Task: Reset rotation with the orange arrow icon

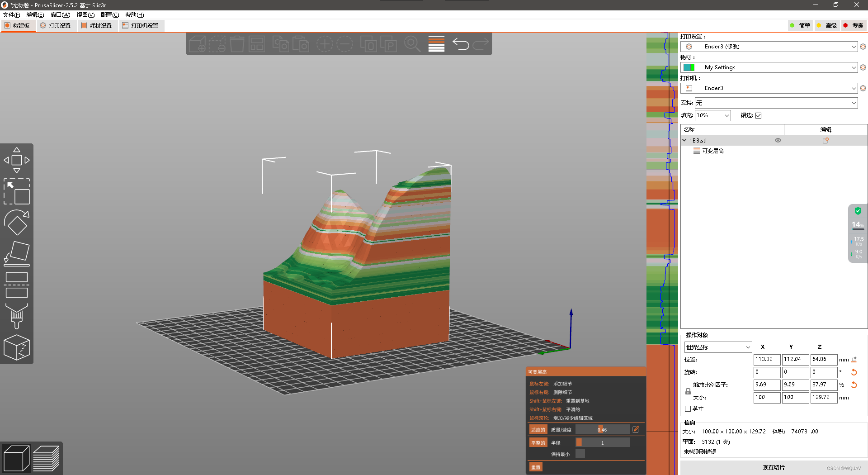Action: point(854,372)
